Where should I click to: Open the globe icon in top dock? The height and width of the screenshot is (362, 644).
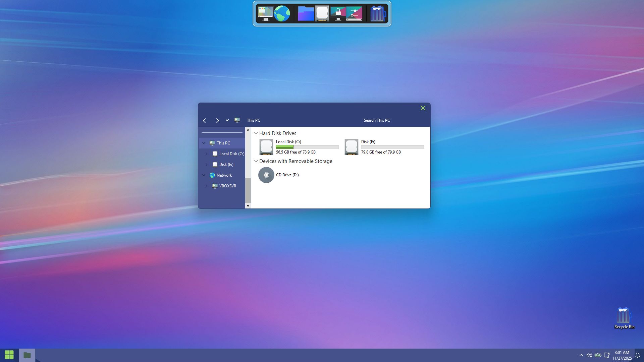(x=282, y=14)
